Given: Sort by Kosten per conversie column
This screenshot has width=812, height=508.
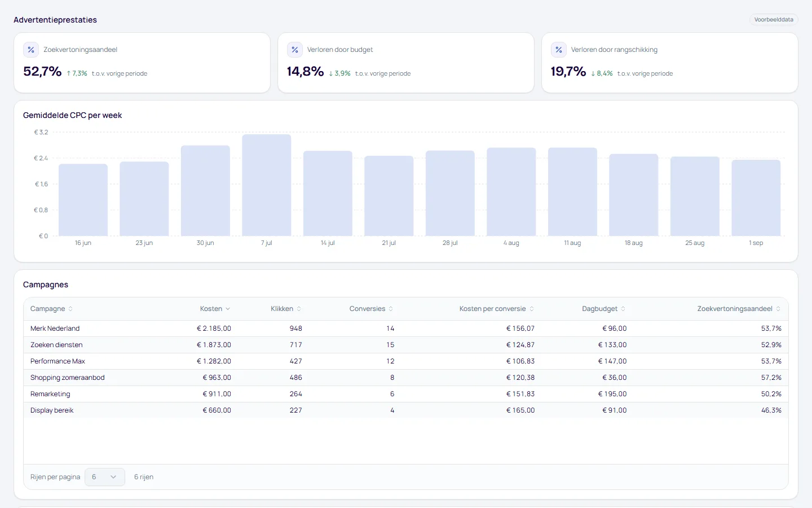Looking at the screenshot, I should [497, 309].
